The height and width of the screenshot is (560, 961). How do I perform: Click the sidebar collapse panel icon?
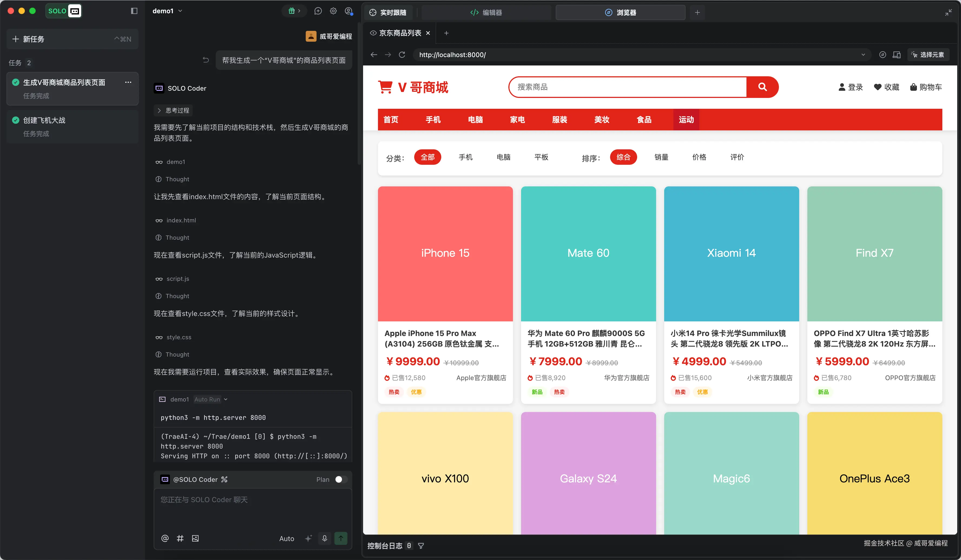[134, 11]
